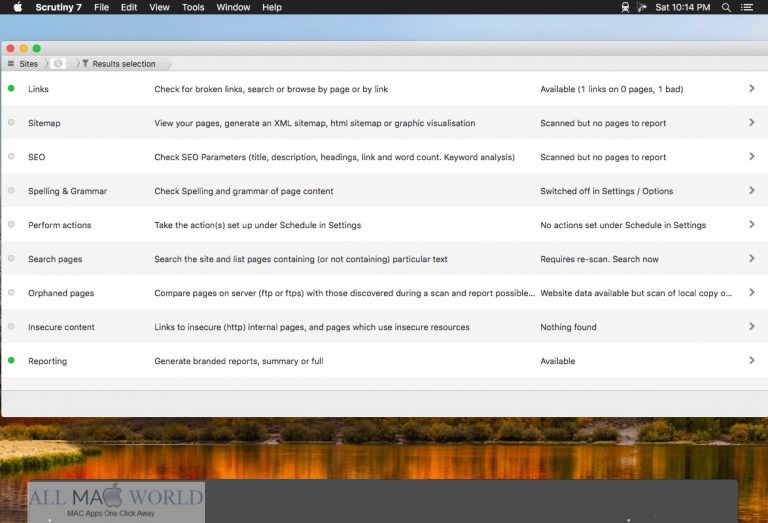Select the SEO result name
The width and height of the screenshot is (768, 523).
coord(36,157)
